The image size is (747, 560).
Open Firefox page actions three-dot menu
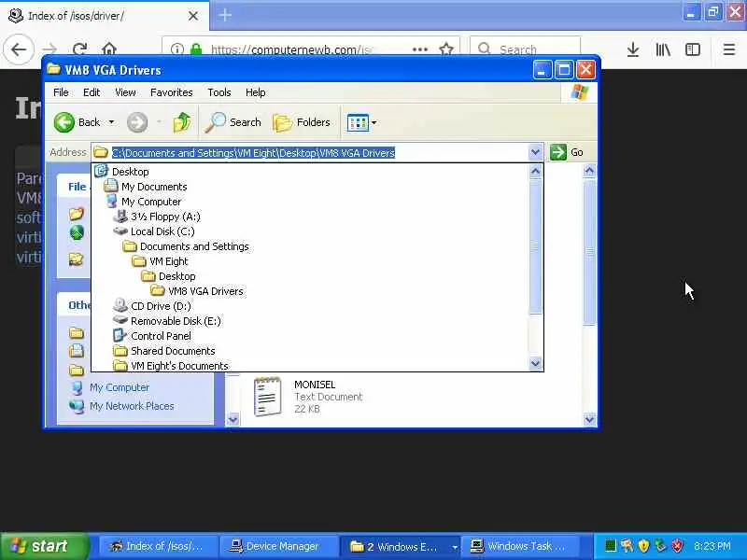coord(419,49)
